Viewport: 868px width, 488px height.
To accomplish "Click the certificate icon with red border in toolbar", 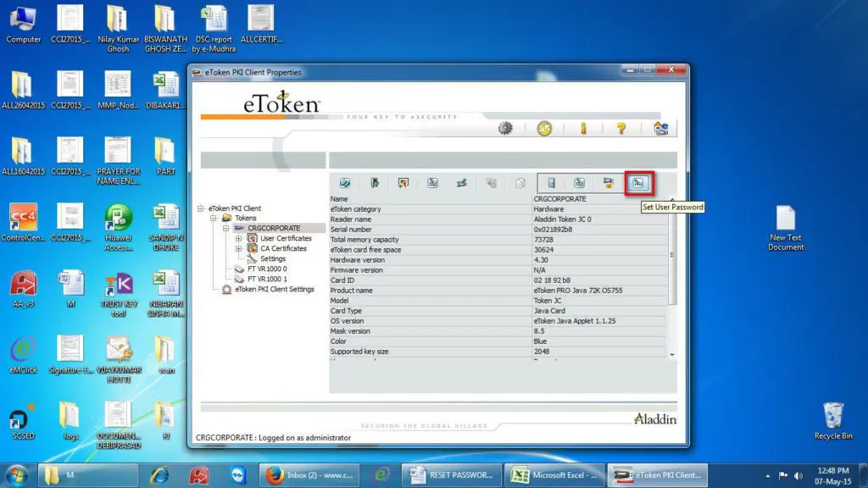I will [x=403, y=183].
